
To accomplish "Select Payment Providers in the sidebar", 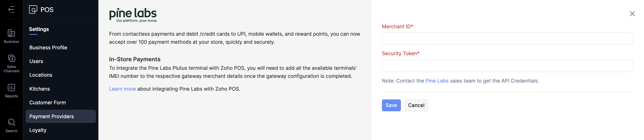I will coord(51,116).
